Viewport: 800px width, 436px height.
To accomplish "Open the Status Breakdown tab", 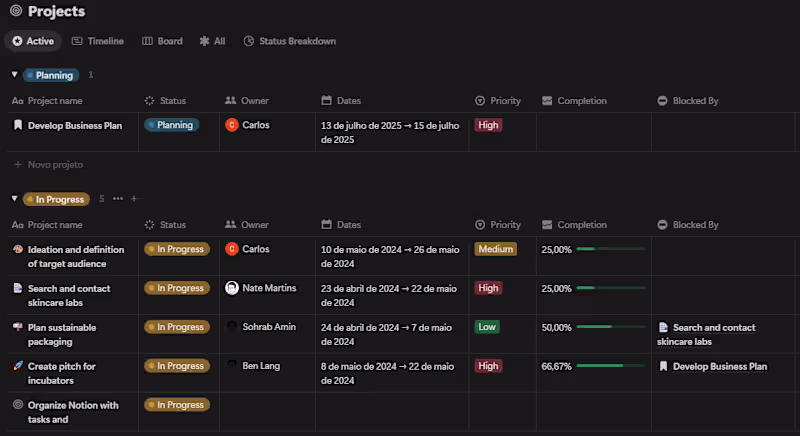I will [290, 41].
